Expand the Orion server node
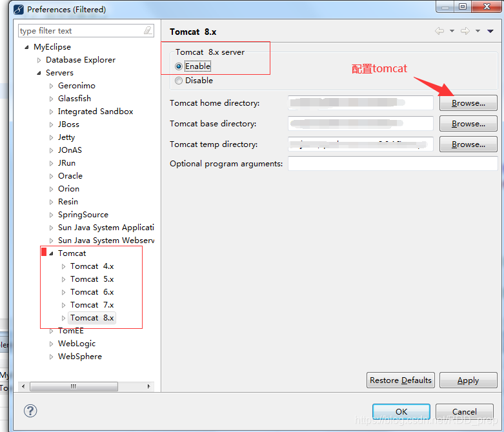The image size is (504, 432). tap(51, 189)
